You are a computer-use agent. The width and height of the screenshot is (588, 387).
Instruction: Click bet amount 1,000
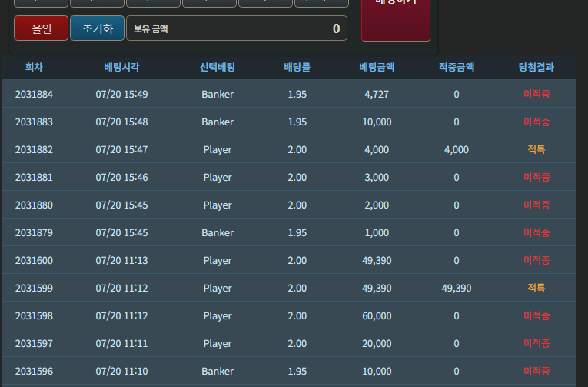pos(377,232)
